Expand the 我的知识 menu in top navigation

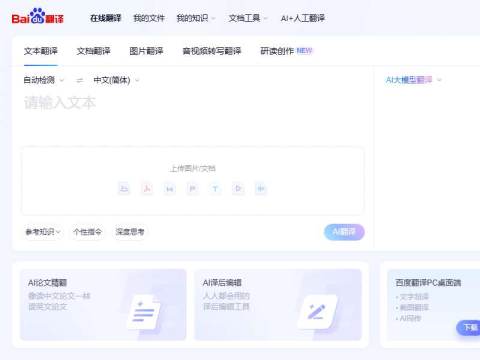pos(195,18)
